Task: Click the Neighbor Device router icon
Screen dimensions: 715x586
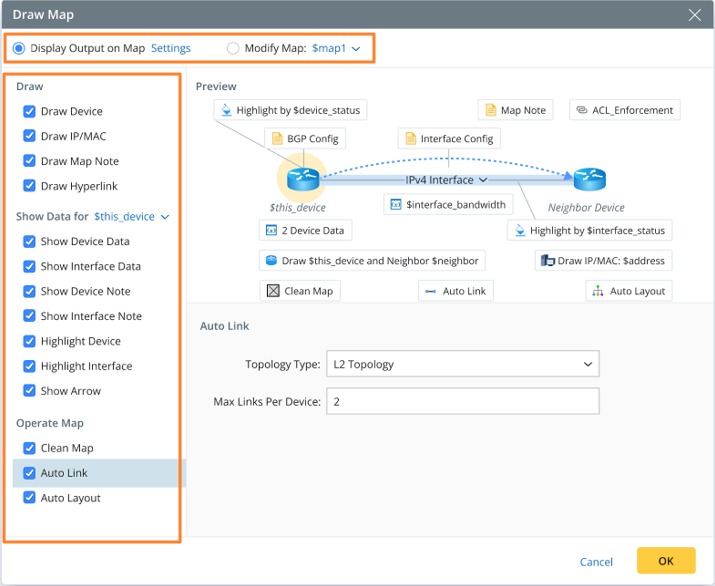Action: (x=589, y=179)
